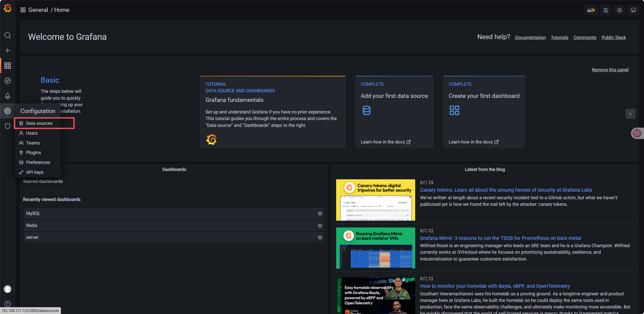Image resolution: width=644 pixels, height=314 pixels.
Task: Click the General breadcrumb
Action: point(38,10)
